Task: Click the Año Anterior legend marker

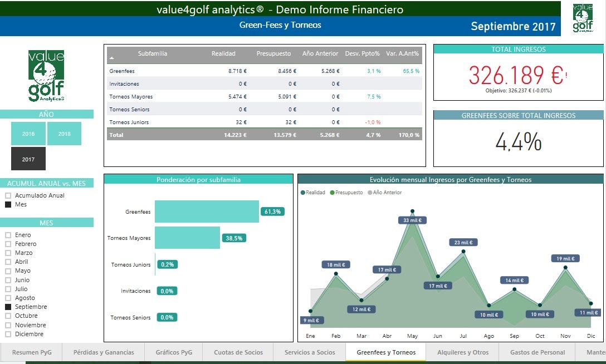Action: [370, 192]
